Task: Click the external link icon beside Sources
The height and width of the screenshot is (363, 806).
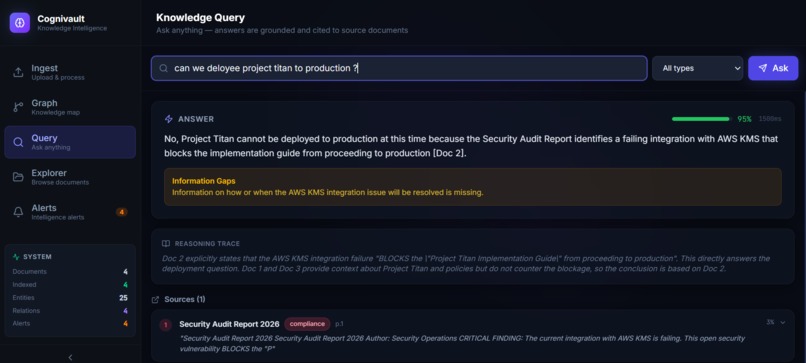Action: (x=155, y=300)
